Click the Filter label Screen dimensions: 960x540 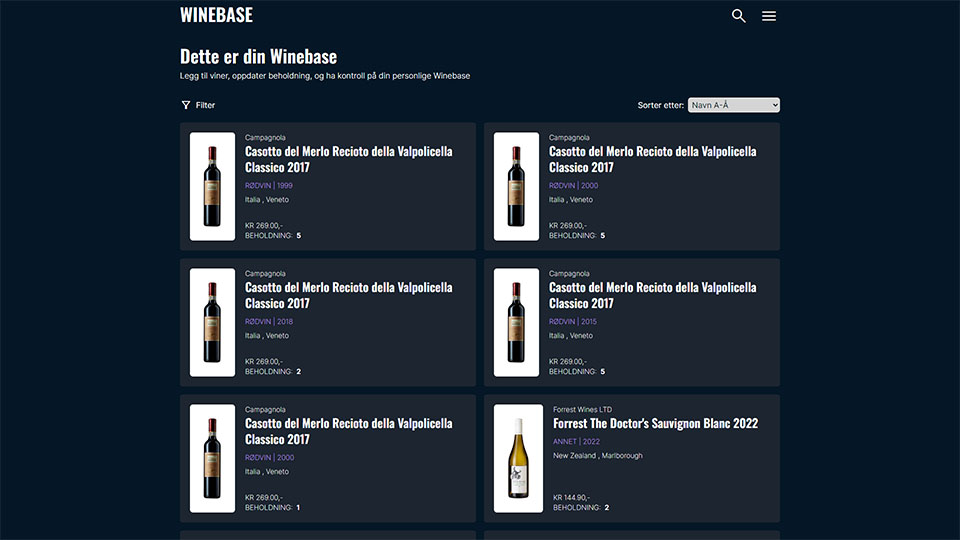[x=205, y=105]
